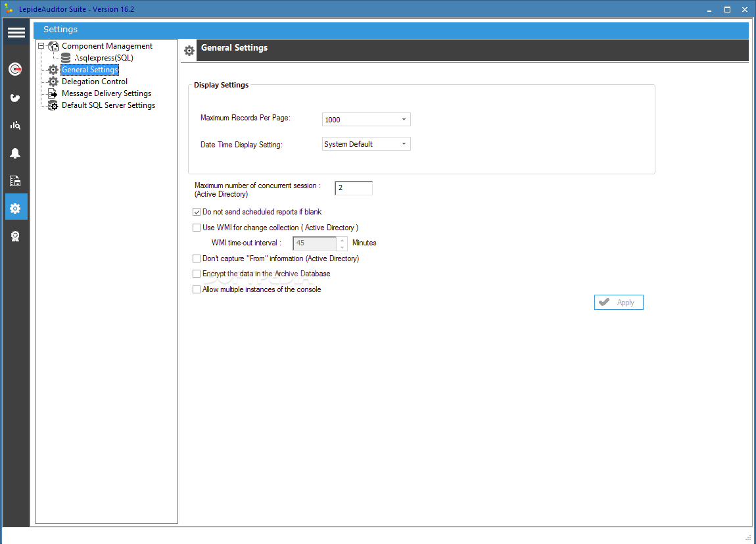Select the Settings gear sidebar icon
756x544 pixels.
coord(16,208)
